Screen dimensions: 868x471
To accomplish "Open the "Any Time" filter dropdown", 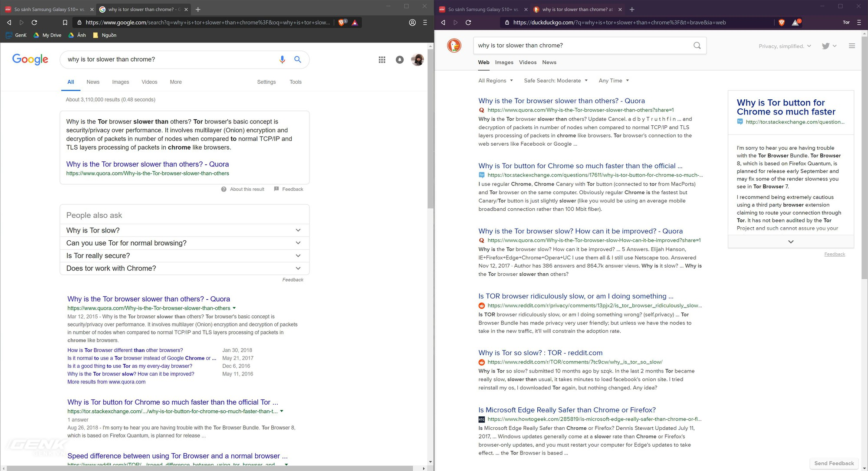I will tap(611, 80).
